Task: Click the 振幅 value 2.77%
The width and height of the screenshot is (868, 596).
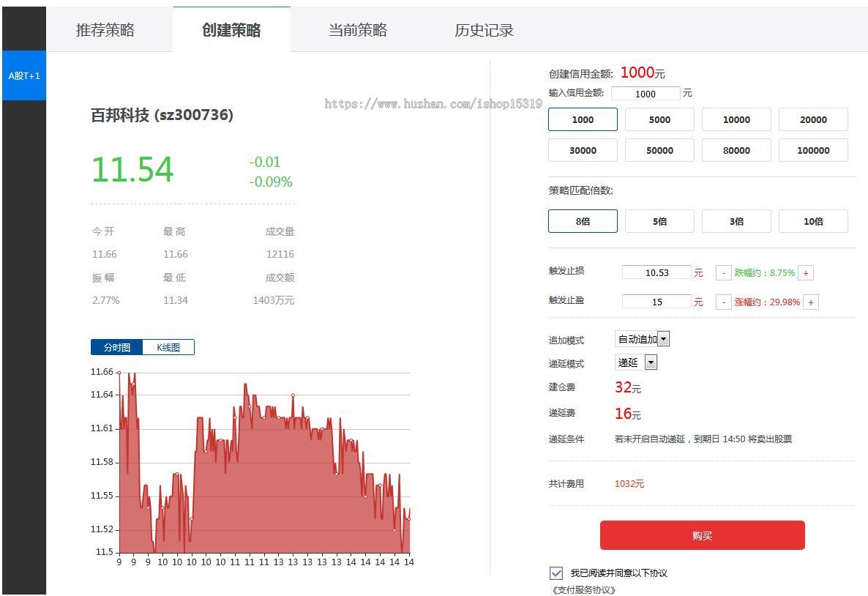Action: coord(105,300)
